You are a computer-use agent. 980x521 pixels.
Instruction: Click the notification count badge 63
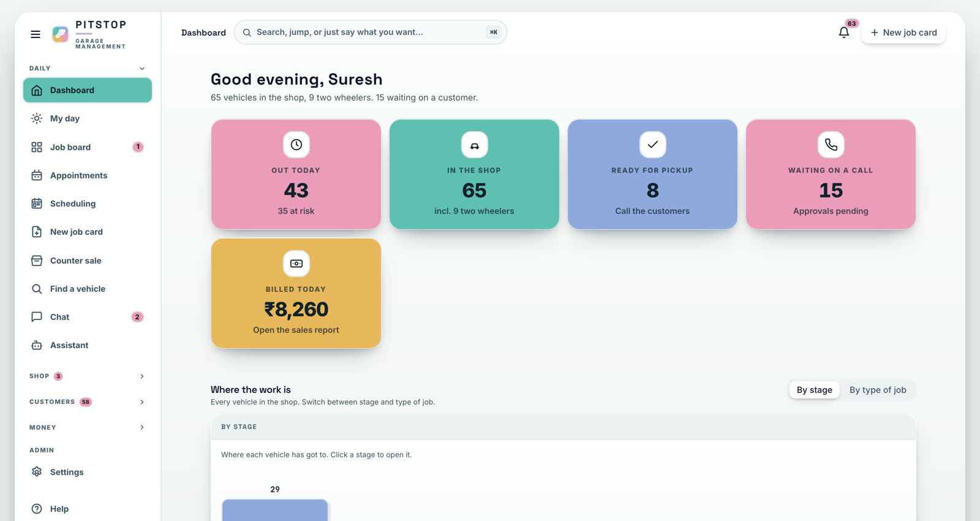click(852, 23)
